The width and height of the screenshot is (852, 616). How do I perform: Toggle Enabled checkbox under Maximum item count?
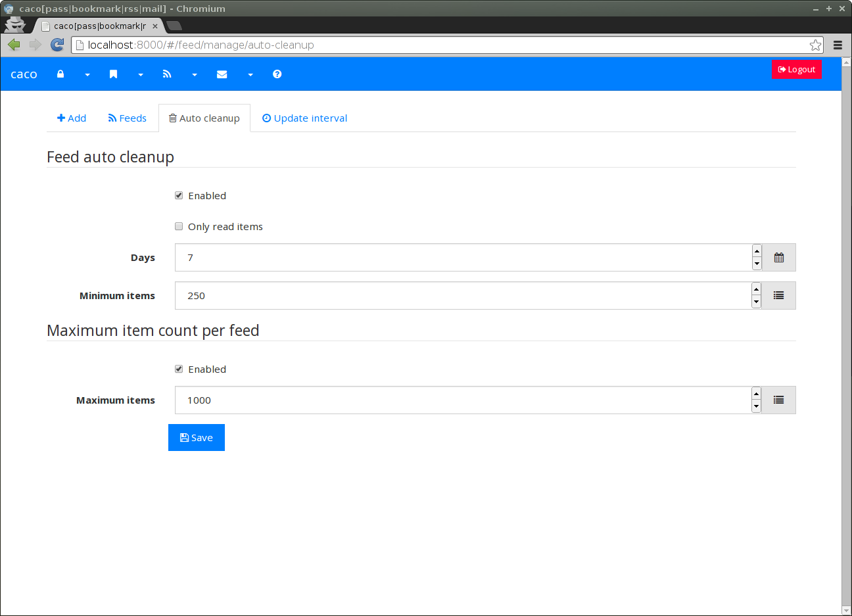pos(179,369)
